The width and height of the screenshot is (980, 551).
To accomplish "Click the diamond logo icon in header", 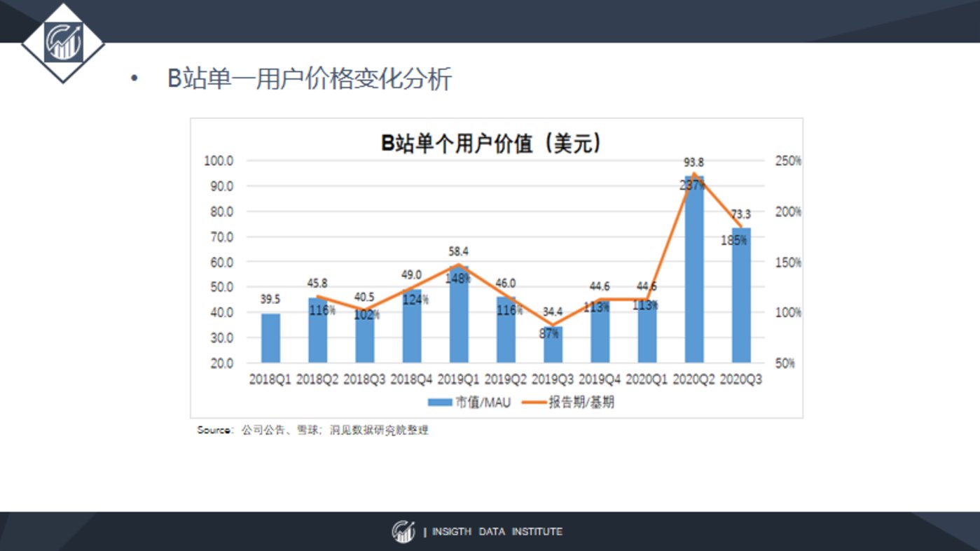I will (63, 42).
